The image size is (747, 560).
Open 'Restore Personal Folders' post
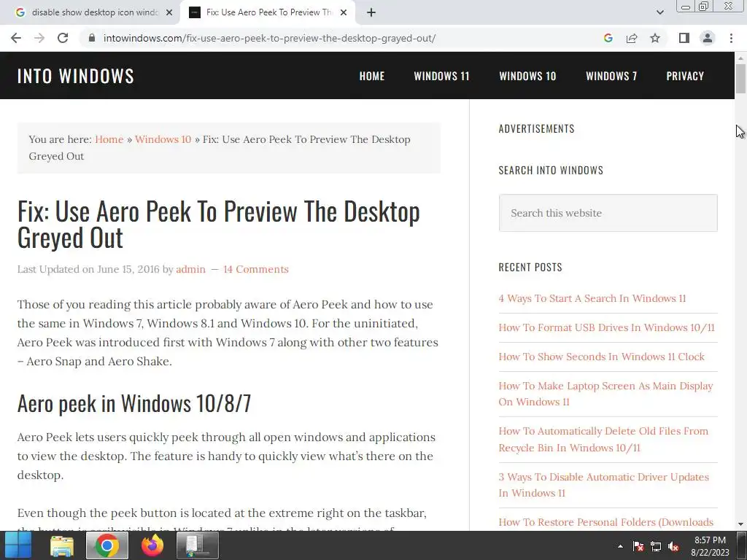point(606,522)
